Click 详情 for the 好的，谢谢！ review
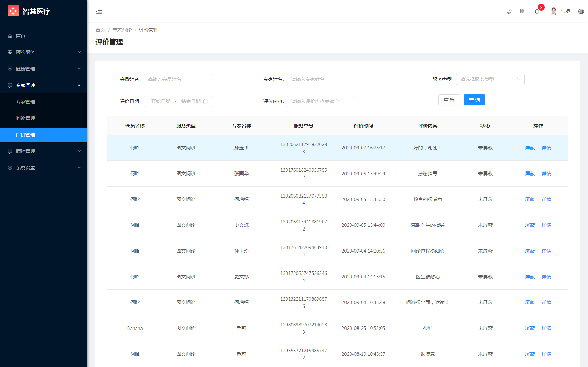 coord(546,148)
